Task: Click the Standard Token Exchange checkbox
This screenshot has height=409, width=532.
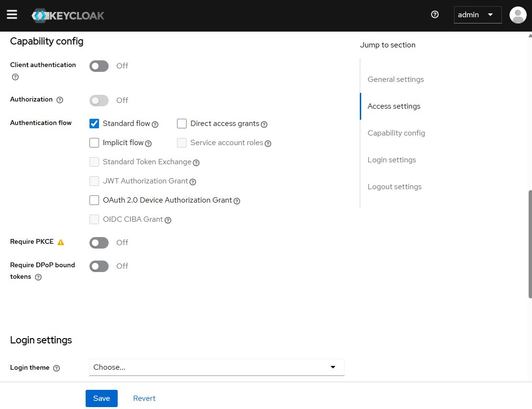Action: pos(94,162)
